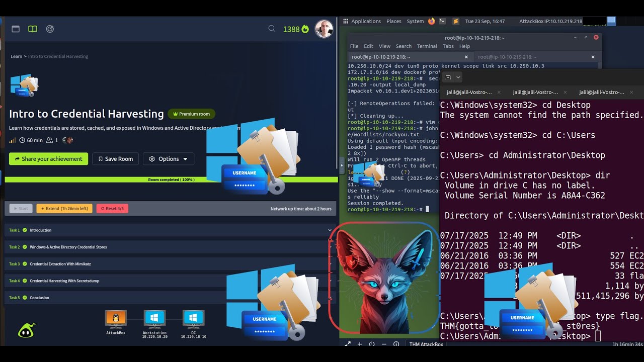Click Share your achievement button

pos(48,159)
